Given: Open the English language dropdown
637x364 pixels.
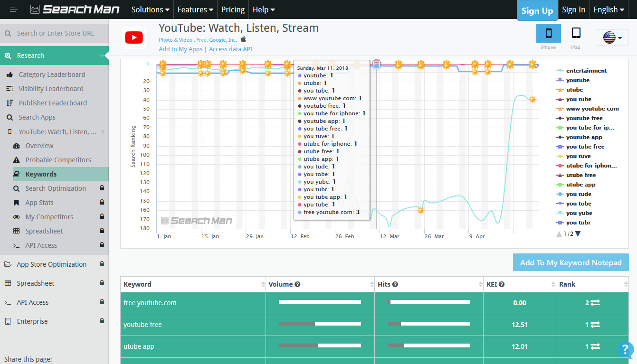Looking at the screenshot, I should 608,9.
